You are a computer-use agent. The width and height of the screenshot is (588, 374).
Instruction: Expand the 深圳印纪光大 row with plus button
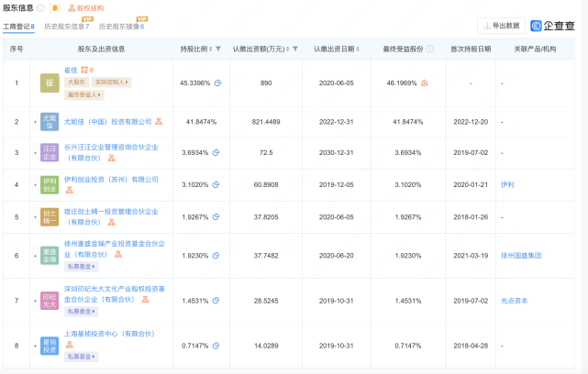click(35, 301)
